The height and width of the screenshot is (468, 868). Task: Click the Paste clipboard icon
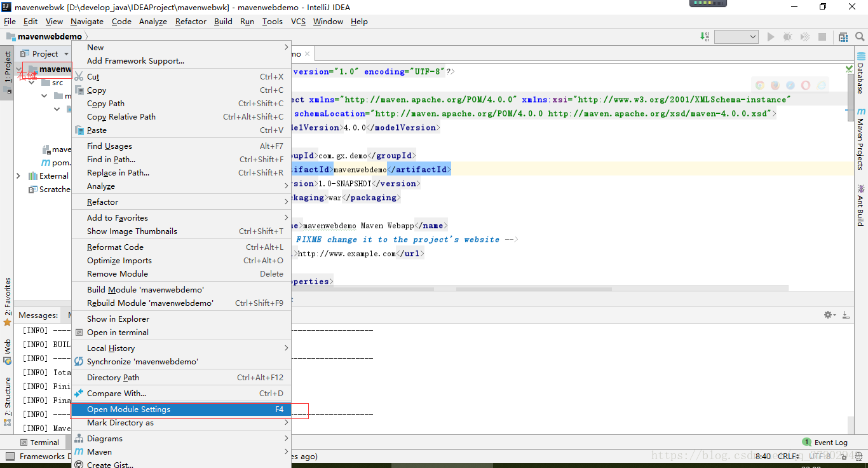(x=79, y=130)
